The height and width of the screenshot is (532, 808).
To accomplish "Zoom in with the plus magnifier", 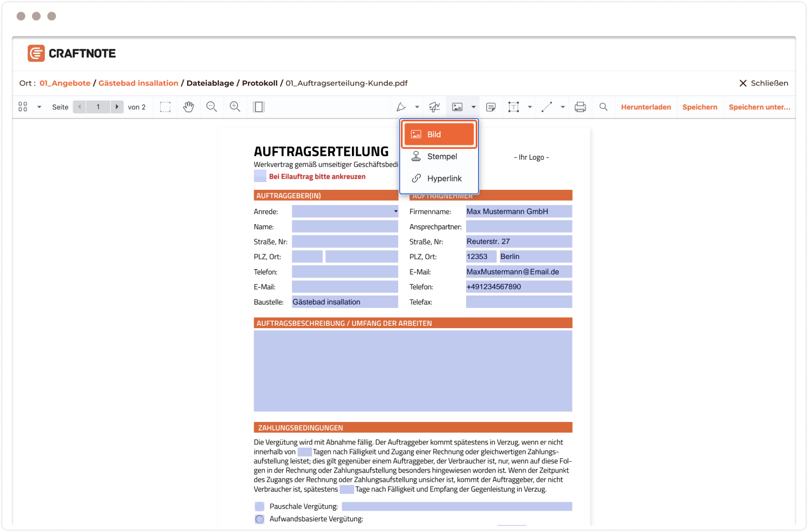I will point(235,107).
